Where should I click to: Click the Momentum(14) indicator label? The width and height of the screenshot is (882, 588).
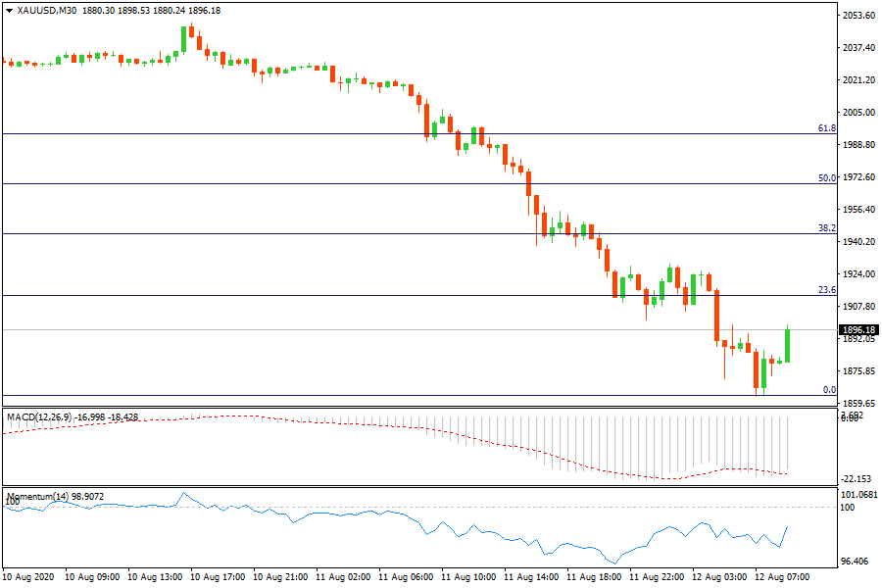pos(39,497)
